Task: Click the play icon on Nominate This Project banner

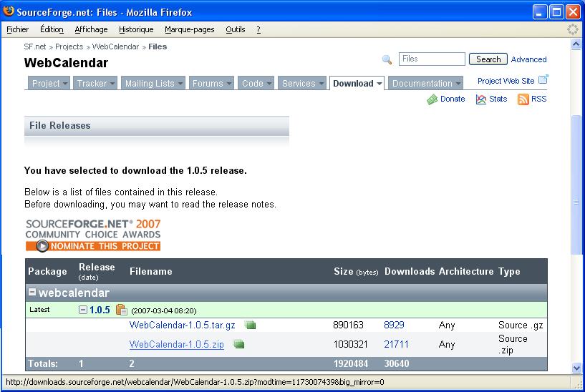Action: coord(42,246)
